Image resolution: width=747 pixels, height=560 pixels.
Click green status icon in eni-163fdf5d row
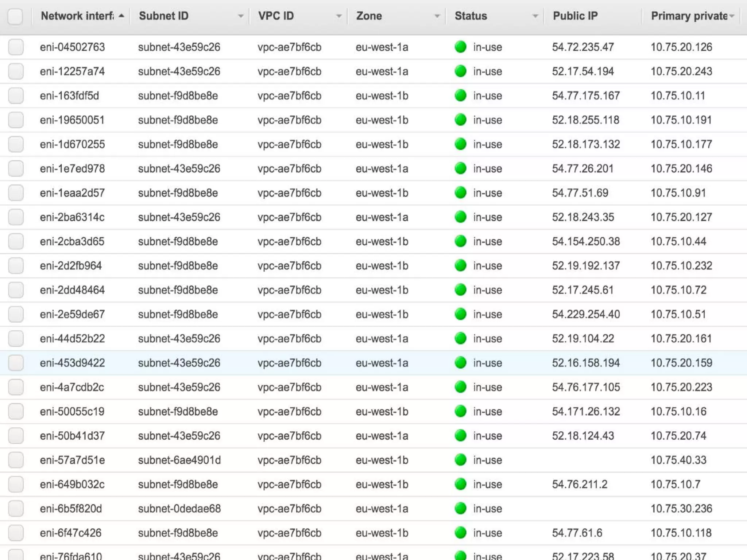[460, 96]
